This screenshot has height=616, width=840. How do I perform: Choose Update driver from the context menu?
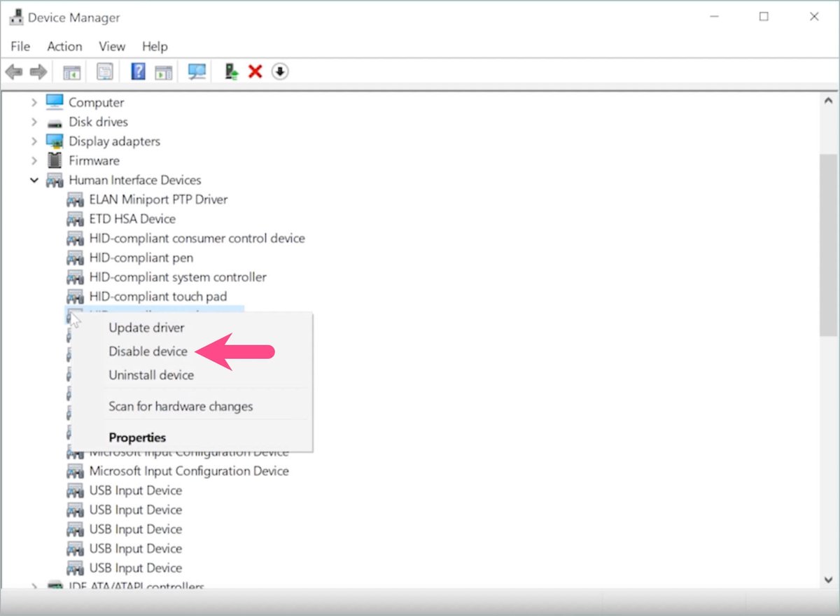pyautogui.click(x=146, y=328)
